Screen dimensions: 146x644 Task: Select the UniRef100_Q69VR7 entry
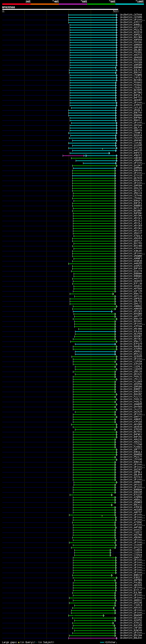(x=131, y=100)
